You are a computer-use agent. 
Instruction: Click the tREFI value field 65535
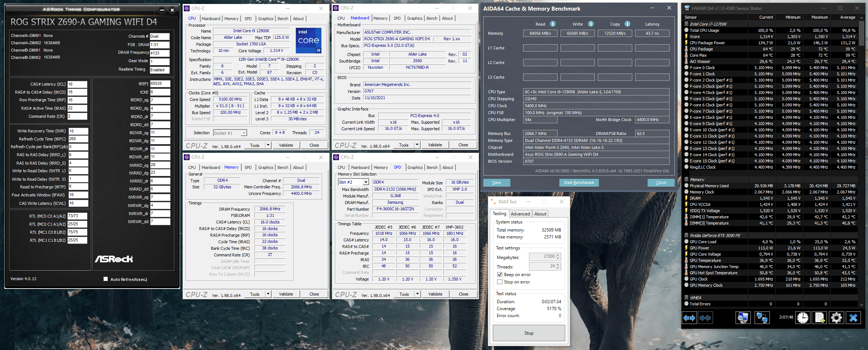[160, 84]
